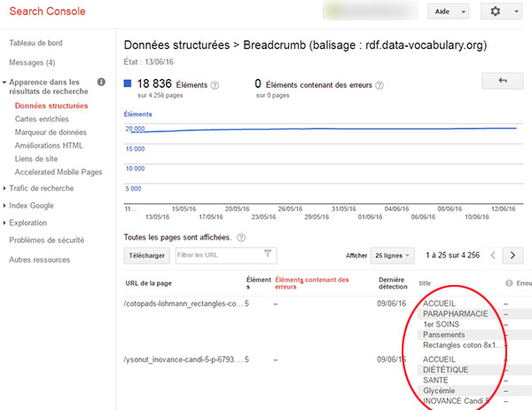Click the blurred account name field
532x410 pixels.
tap(371, 12)
